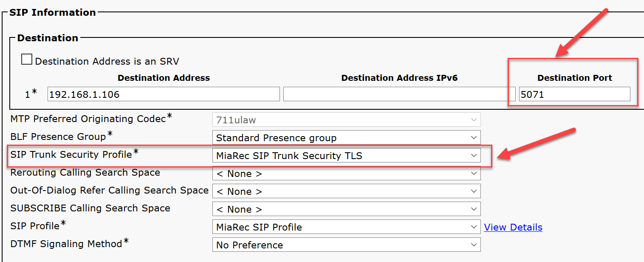This screenshot has width=644, height=262.
Task: Click the SIP Profile chevron arrow
Action: click(474, 227)
